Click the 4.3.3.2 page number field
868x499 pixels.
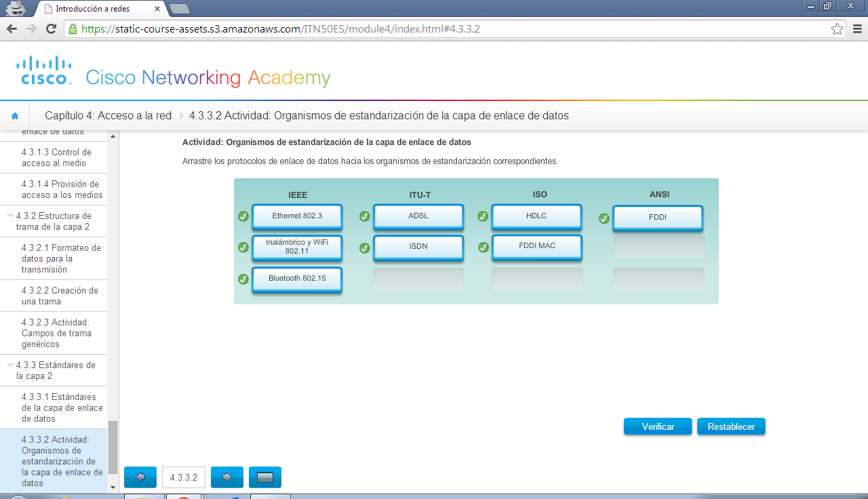pos(182,477)
